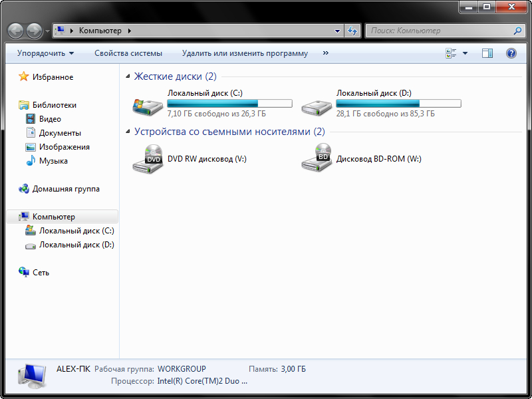Select Библиотеки in navigation pane
532x399 pixels.
[x=55, y=105]
